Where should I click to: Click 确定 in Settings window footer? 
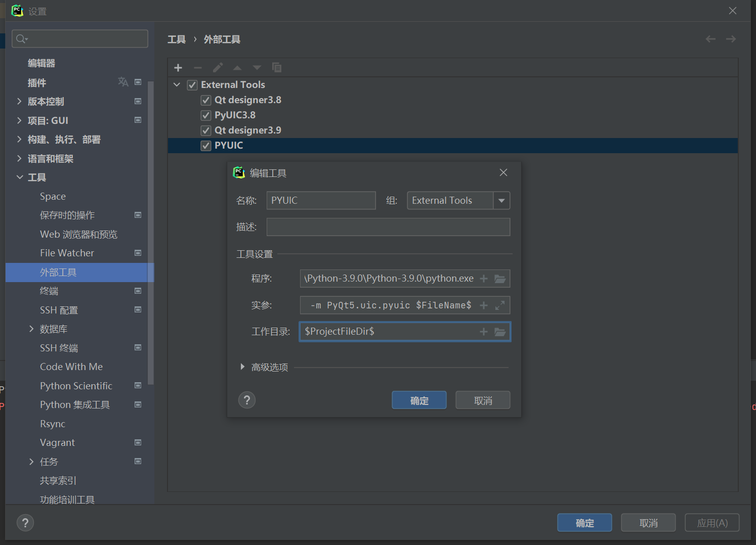coord(584,523)
